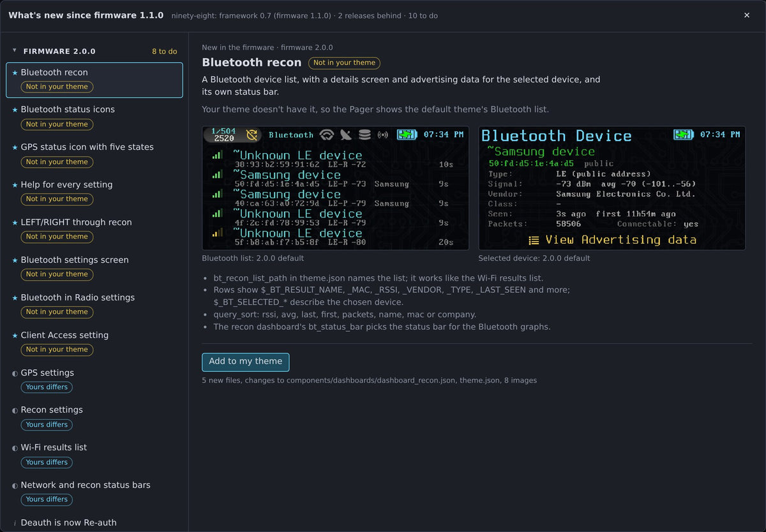766x532 pixels.
Task: Click the Add to my theme button
Action: [x=246, y=362]
